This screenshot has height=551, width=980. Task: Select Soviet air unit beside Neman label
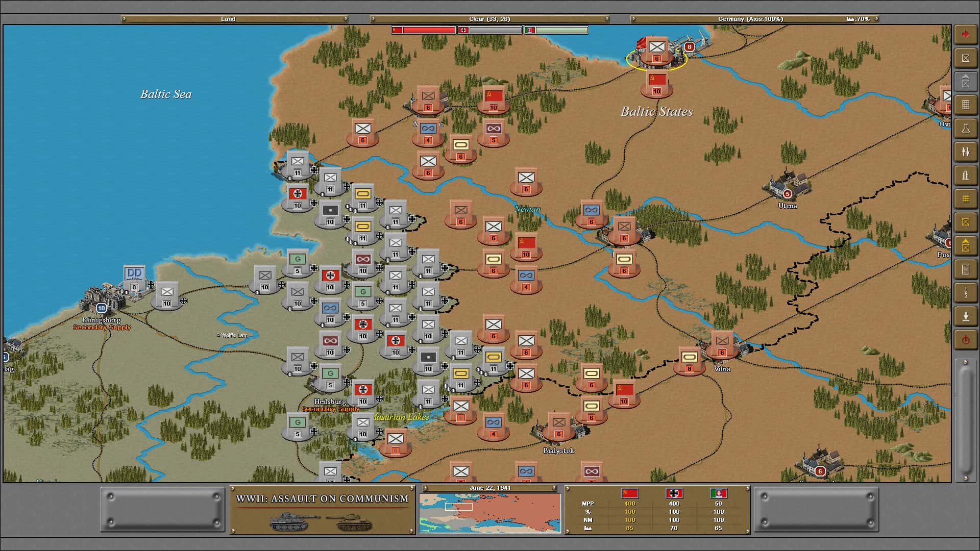(x=592, y=214)
